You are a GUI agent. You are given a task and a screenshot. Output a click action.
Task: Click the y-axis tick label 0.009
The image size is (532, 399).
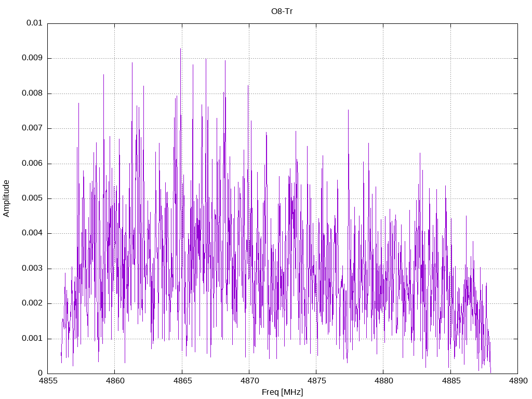point(32,58)
